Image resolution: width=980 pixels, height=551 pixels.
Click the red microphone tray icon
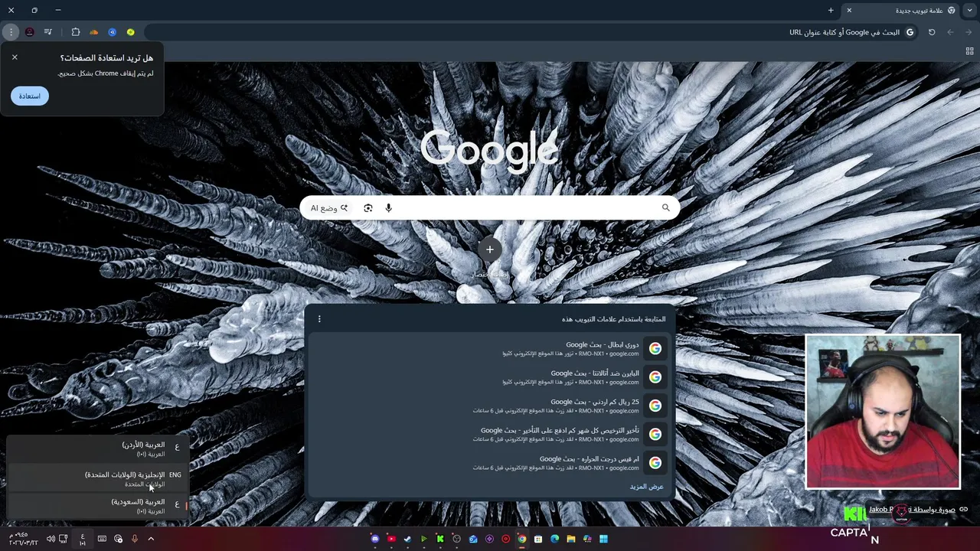(x=135, y=539)
